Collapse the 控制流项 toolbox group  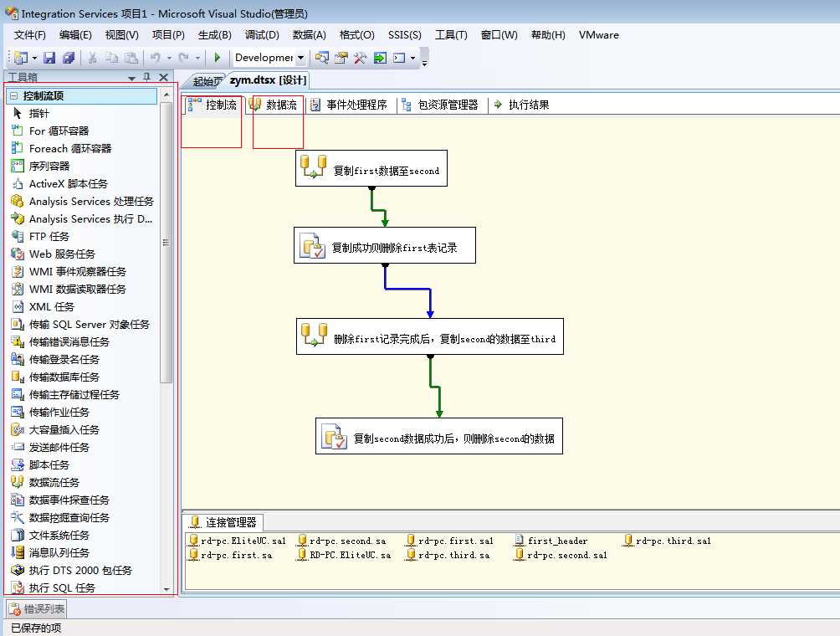(14, 95)
